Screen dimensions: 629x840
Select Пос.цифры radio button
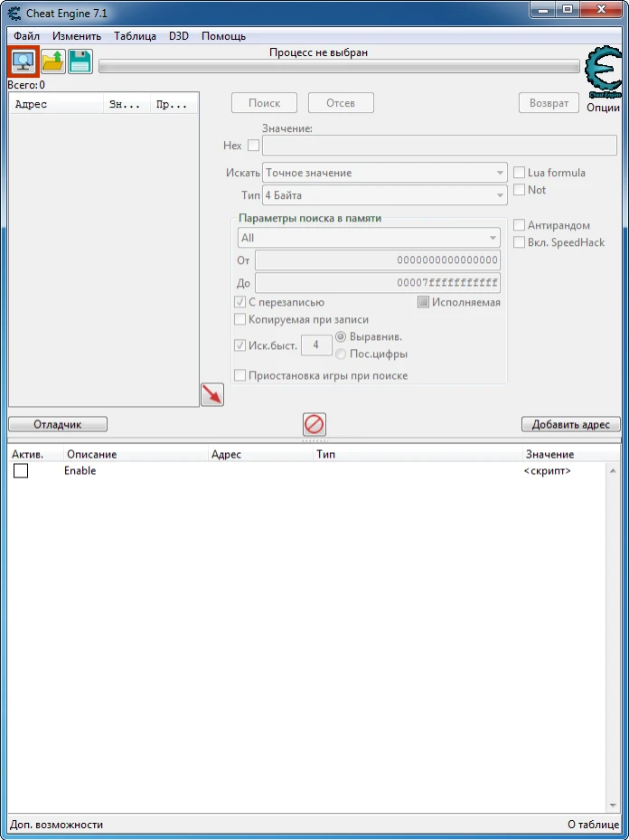[x=341, y=354]
